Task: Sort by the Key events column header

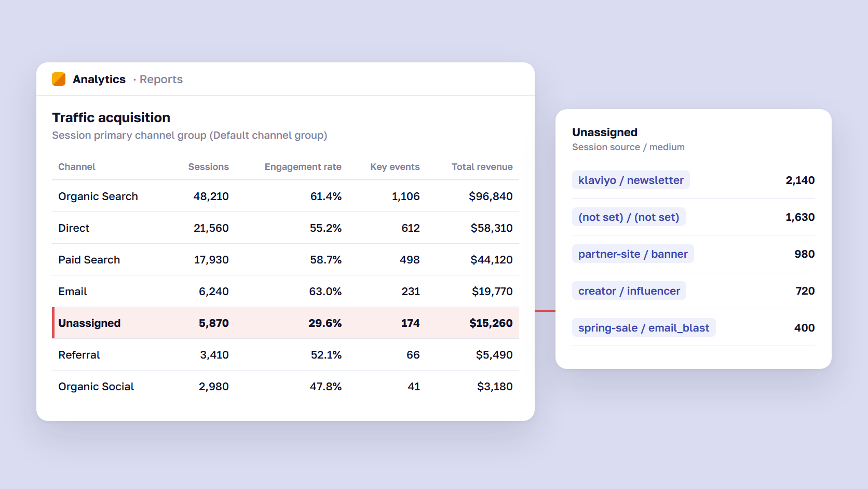Action: click(395, 167)
